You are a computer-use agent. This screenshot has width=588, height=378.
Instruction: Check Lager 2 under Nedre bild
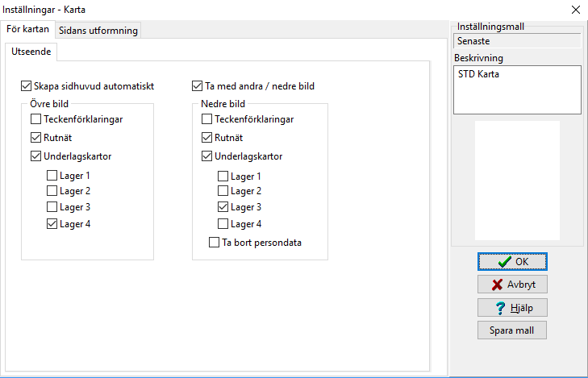pos(223,191)
